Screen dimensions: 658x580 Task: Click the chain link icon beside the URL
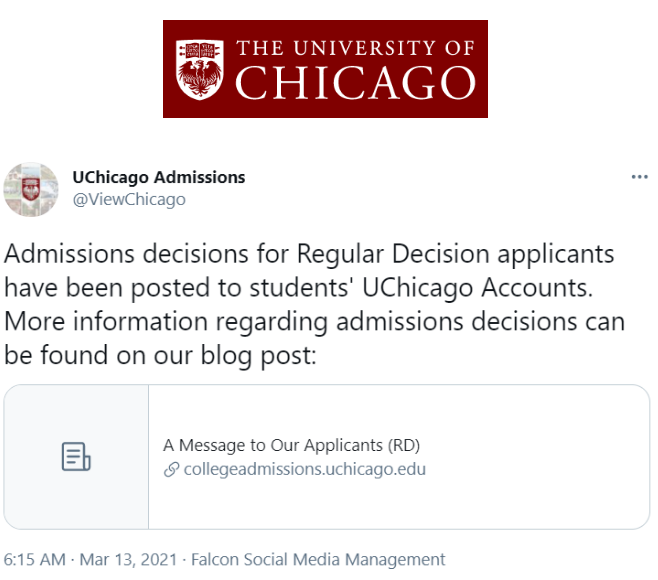tap(171, 469)
